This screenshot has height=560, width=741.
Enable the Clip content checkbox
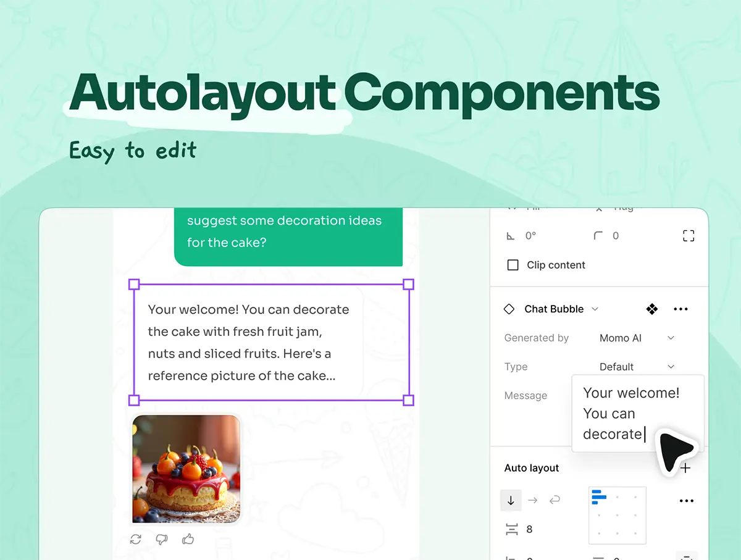coord(513,265)
